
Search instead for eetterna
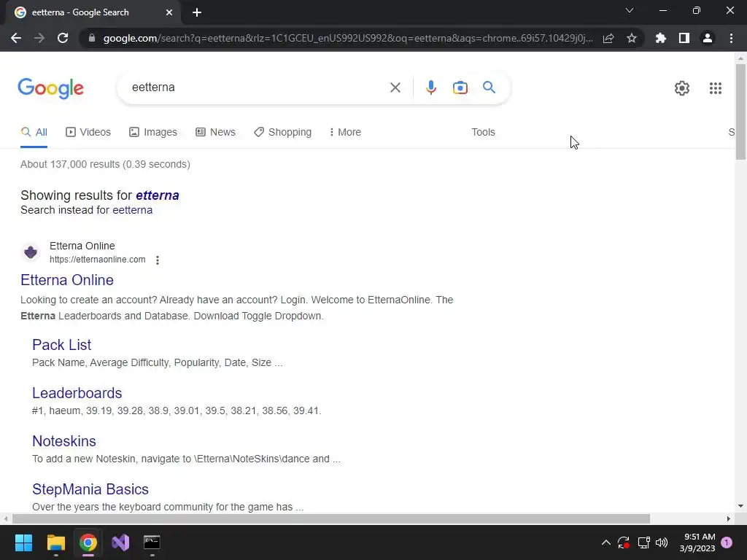tap(133, 210)
